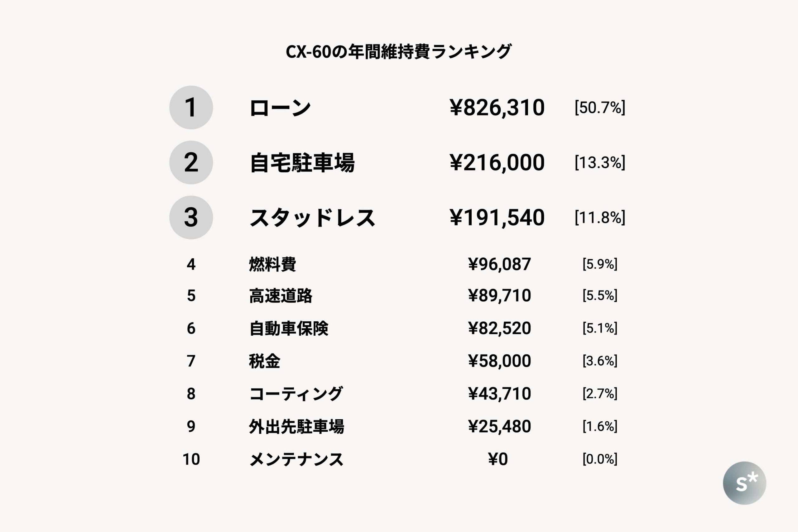Select the メンテナンス label
This screenshot has height=532, width=798.
point(296,459)
